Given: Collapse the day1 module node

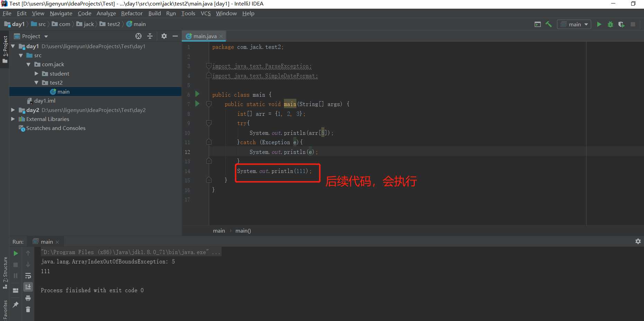Looking at the screenshot, I should (x=13, y=46).
